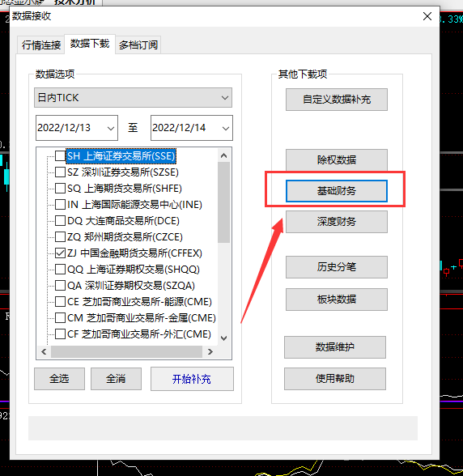Check the QA 深圳证券期权交易(SZQA) checkbox
463x476 pixels.
pyautogui.click(x=60, y=285)
